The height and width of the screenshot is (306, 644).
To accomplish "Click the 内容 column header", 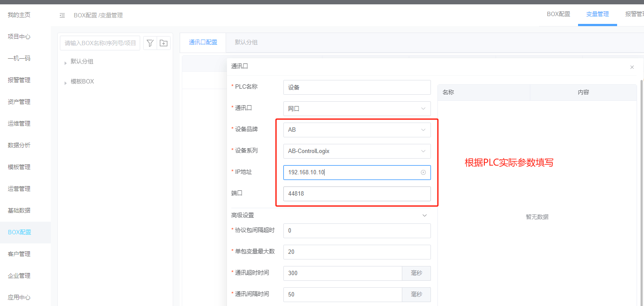I will click(x=583, y=93).
